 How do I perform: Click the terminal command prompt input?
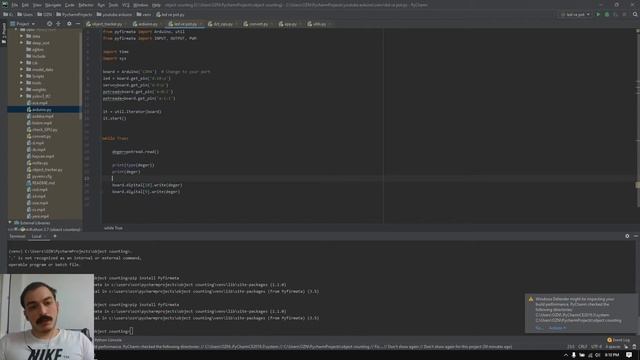[131, 331]
